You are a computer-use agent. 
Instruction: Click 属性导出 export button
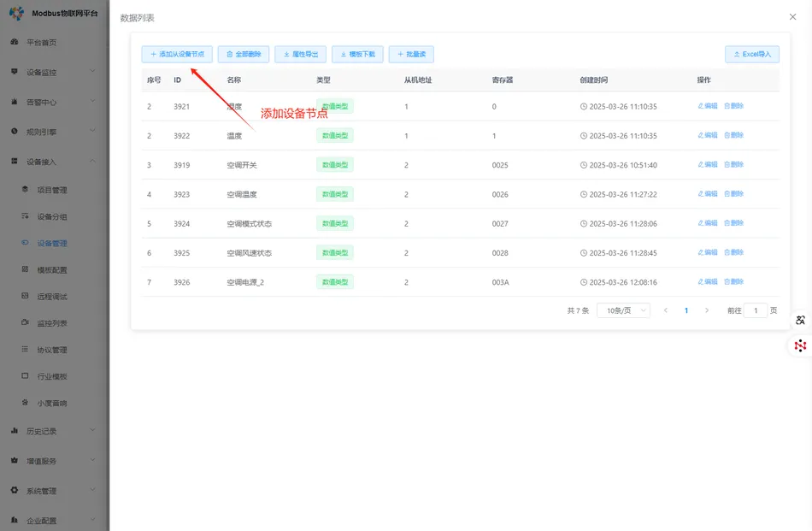pyautogui.click(x=300, y=54)
